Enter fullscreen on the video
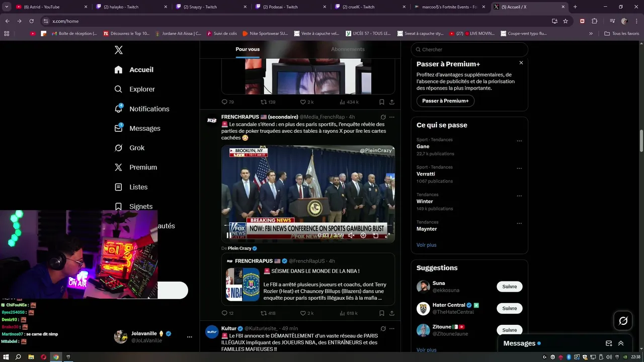Screen dimensions: 644x362 (387, 235)
